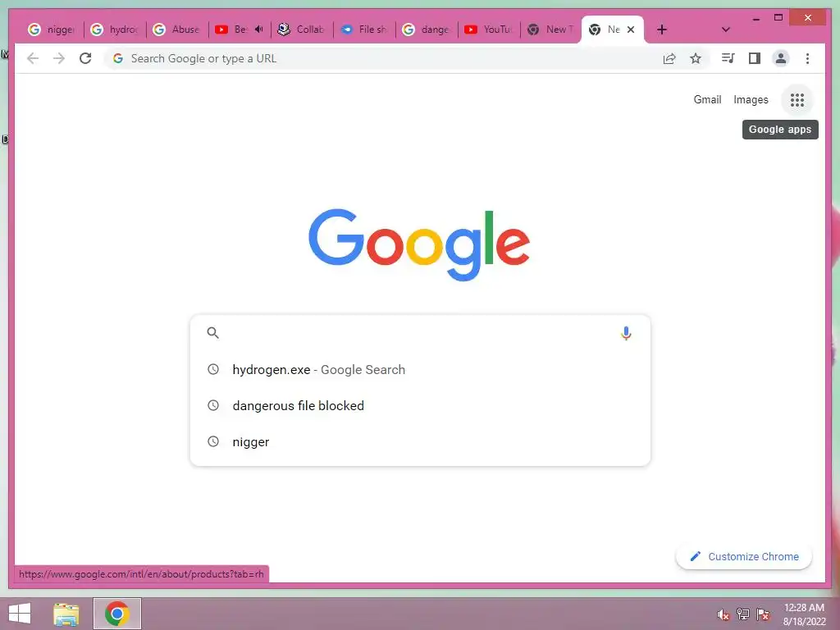Click the address bar
Viewport: 840px width, 630px height.
386,58
